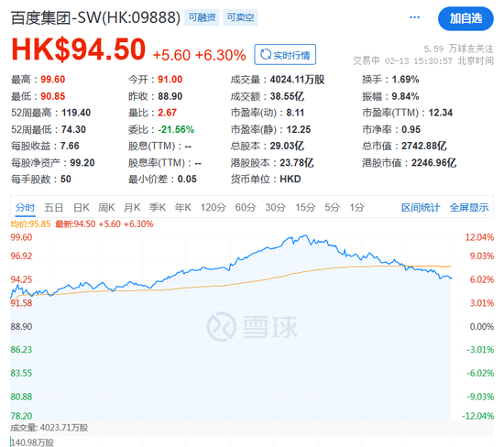Click the 成交额 value 38.55亿
Viewport: 504px width, 447px height.
[287, 96]
